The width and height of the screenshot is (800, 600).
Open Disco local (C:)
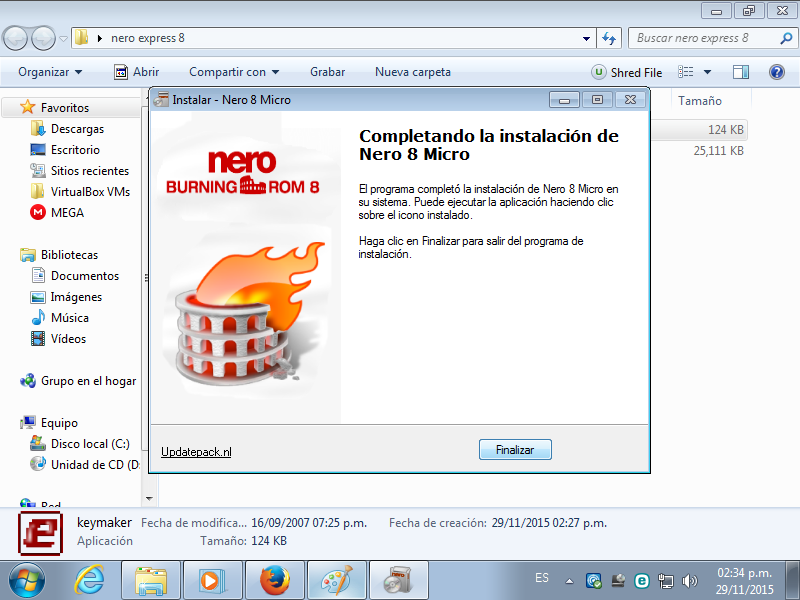coord(90,444)
